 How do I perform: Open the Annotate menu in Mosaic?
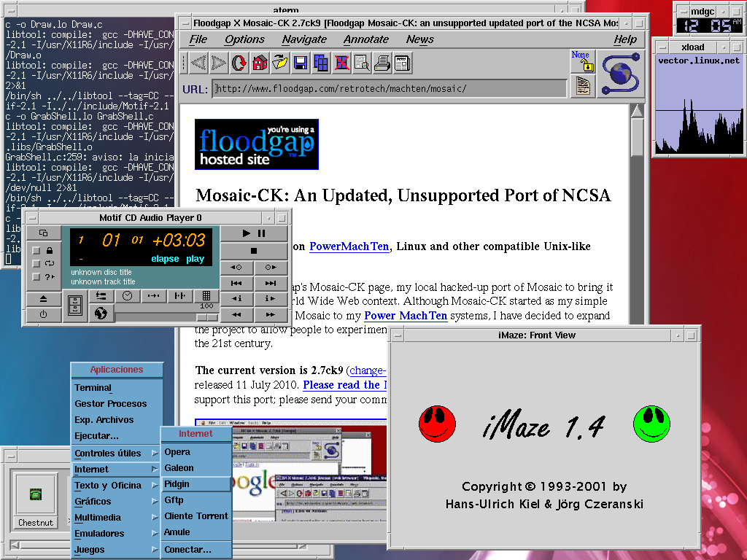tap(366, 39)
